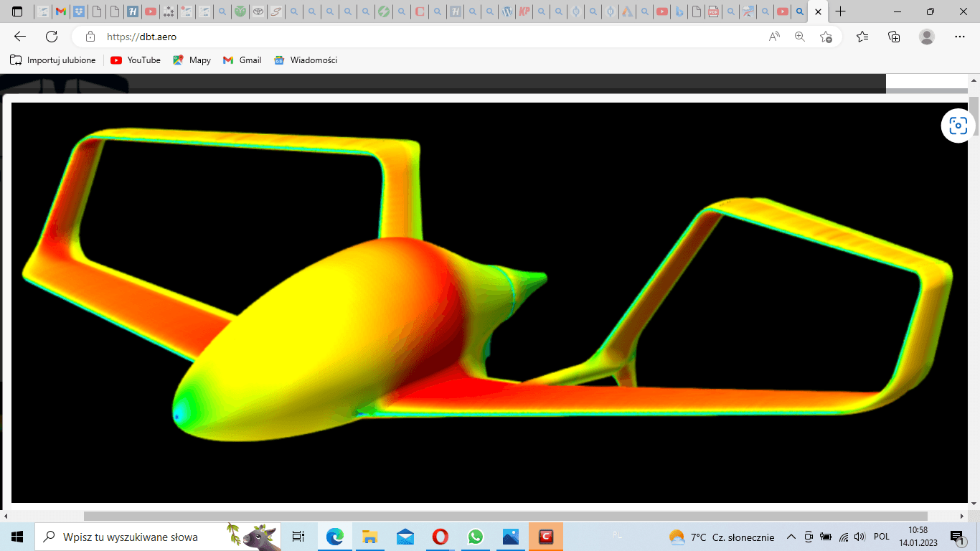Click the dbt.aero address bar field
The width and height of the screenshot is (980, 551).
[430, 37]
